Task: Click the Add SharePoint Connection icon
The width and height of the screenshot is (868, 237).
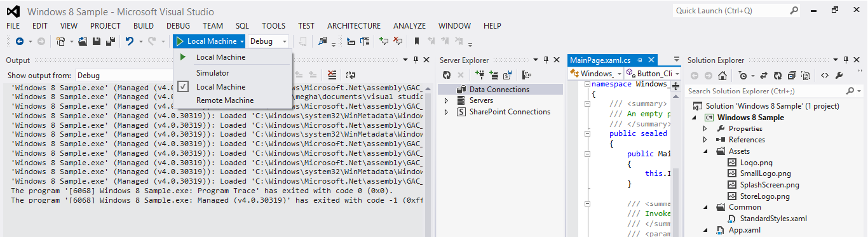Action: (x=507, y=75)
